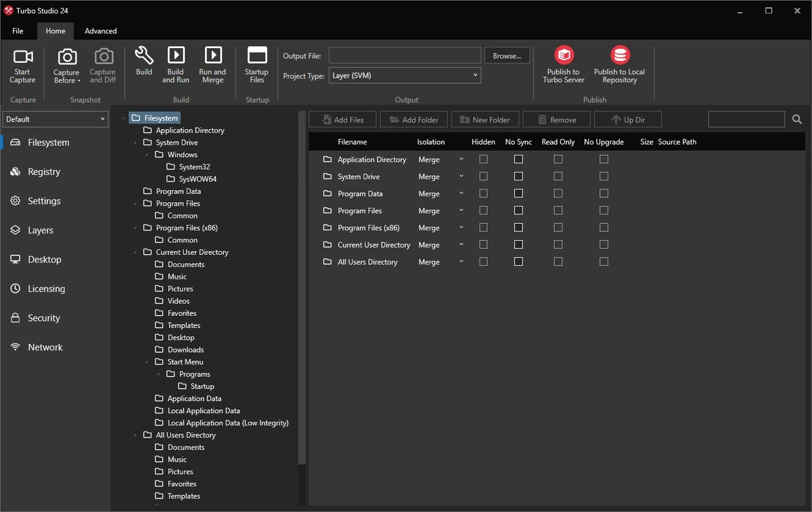Toggle No Upgrade checkbox for Application Directory

[x=604, y=159]
